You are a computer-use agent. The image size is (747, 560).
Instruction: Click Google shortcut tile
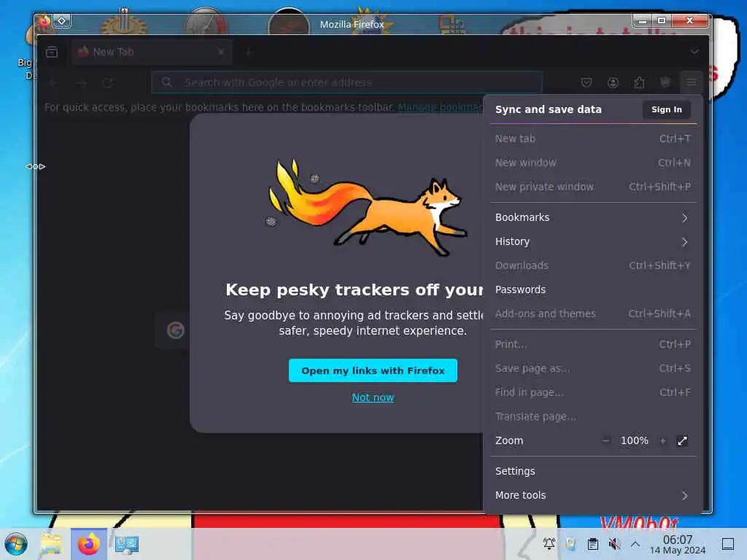[175, 330]
